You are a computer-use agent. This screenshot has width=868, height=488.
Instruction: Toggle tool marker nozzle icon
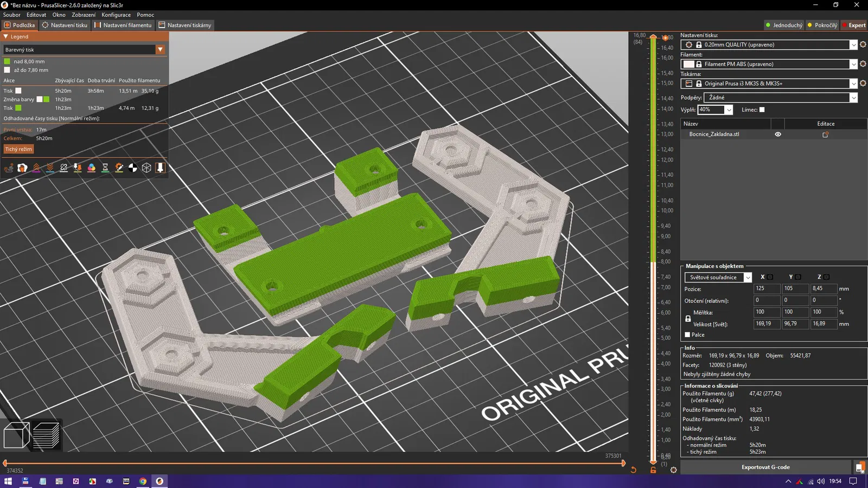(160, 168)
